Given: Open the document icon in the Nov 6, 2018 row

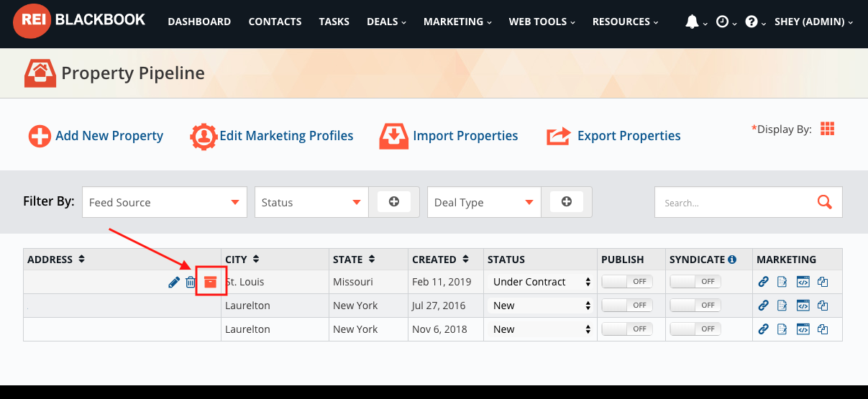Looking at the screenshot, I should click(x=782, y=329).
